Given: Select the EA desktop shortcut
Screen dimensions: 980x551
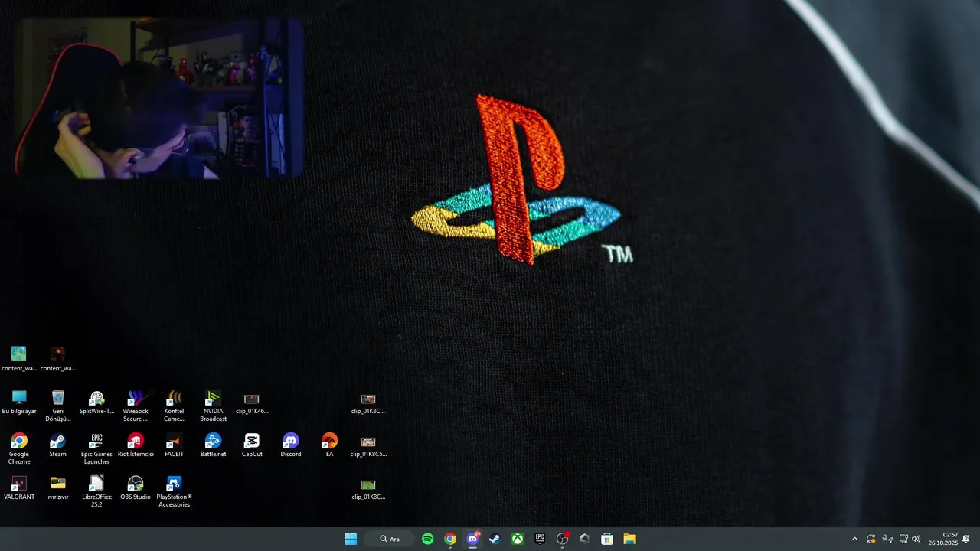Looking at the screenshot, I should click(329, 445).
